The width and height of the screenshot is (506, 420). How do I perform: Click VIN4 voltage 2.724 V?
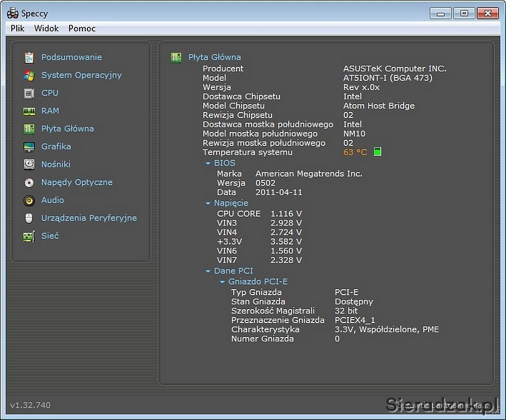[x=286, y=232]
